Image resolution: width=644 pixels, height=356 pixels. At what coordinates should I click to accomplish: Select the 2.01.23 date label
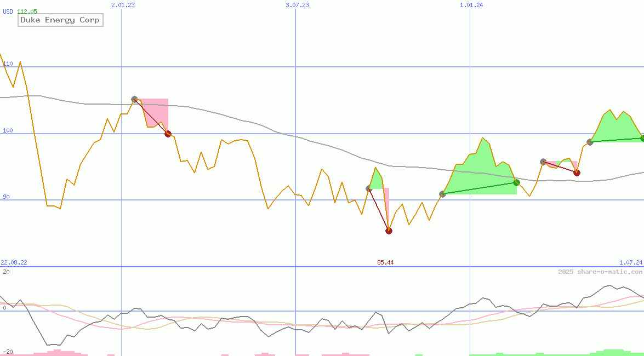coord(122,5)
